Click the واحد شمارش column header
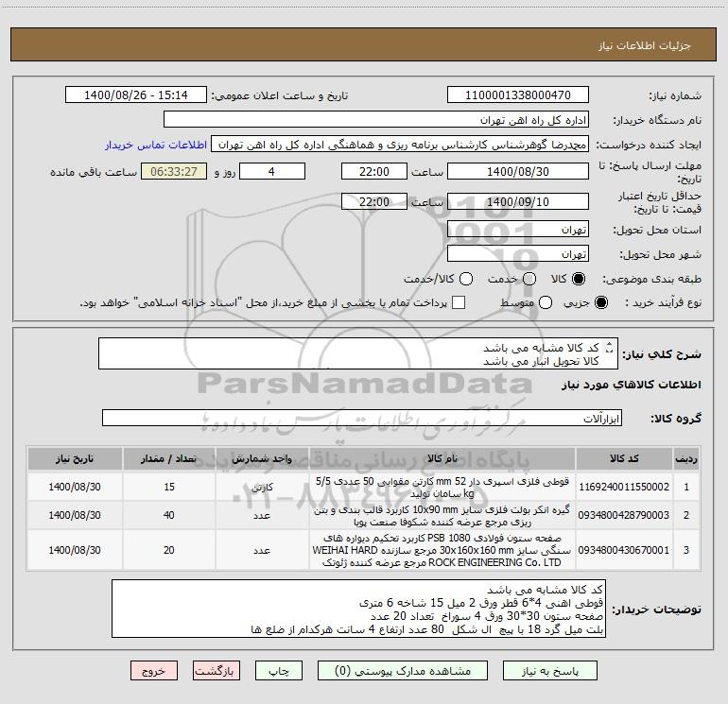The height and width of the screenshot is (704, 728). 262,459
